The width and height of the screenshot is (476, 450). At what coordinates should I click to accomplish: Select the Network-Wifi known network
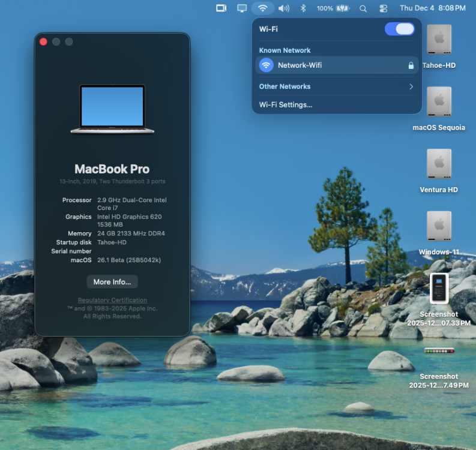[x=337, y=65]
